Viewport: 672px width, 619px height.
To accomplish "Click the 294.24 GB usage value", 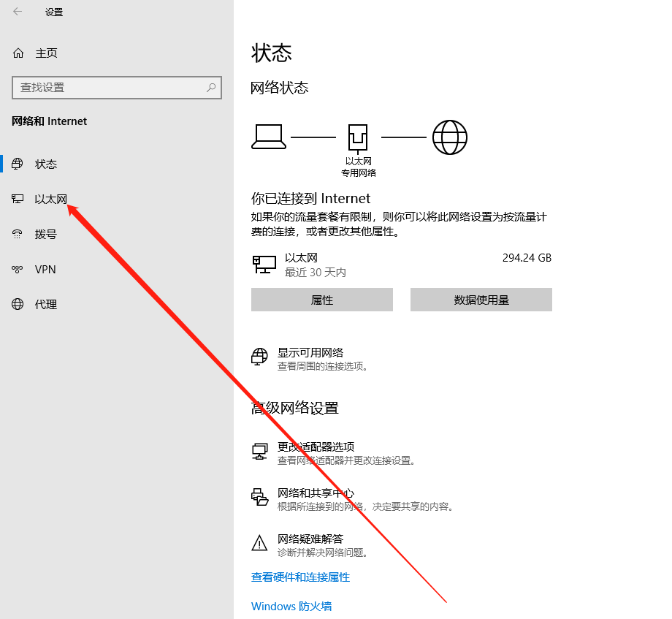I will (x=527, y=258).
